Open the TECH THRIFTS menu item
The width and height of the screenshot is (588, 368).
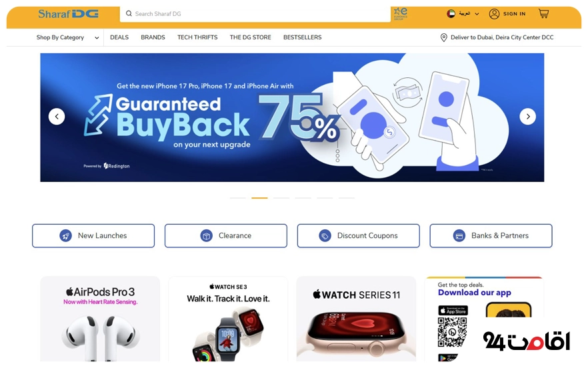tap(197, 37)
